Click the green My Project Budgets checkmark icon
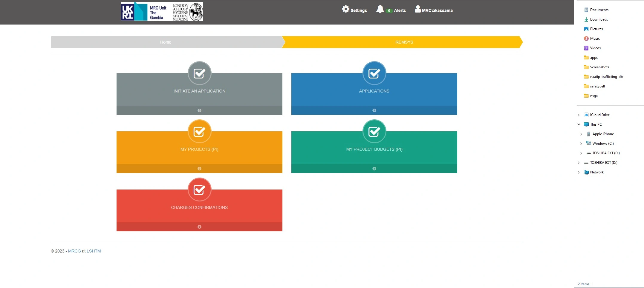Screen dimensions: 644x288 (374, 131)
